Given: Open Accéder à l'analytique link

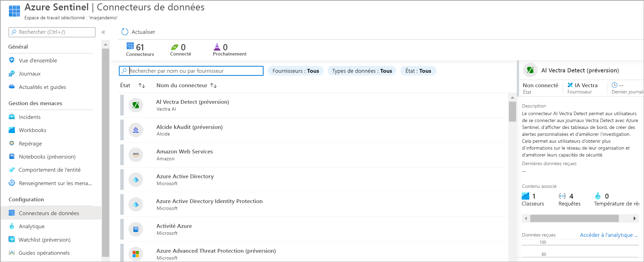Looking at the screenshot, I should [x=609, y=235].
